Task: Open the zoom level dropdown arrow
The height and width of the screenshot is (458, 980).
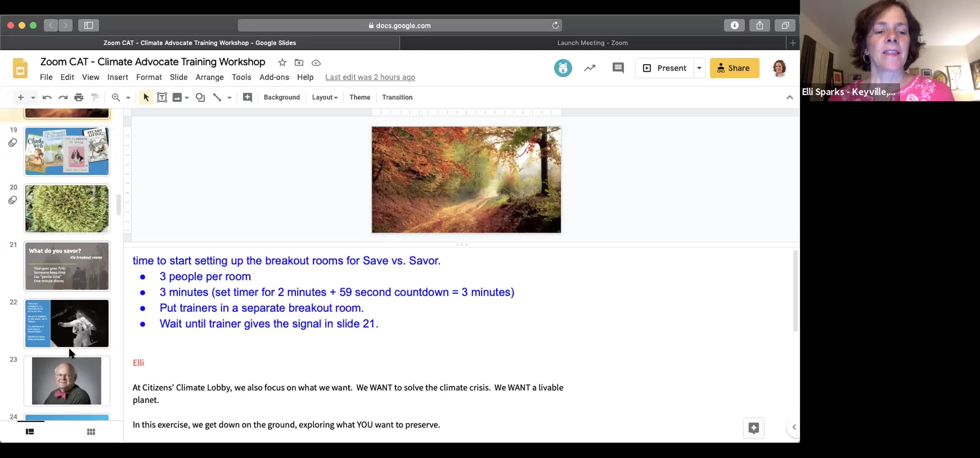Action: pos(128,97)
